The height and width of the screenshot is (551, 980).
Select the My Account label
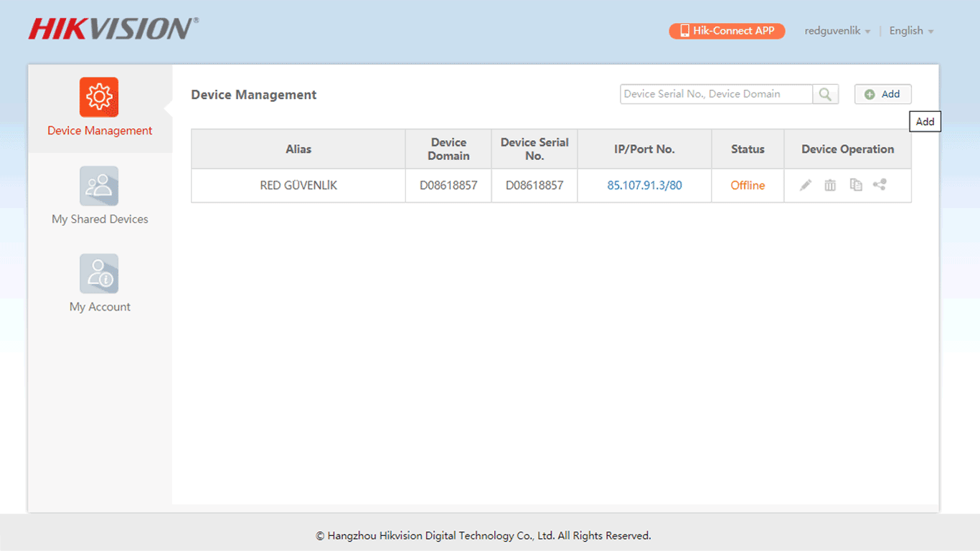pos(100,306)
